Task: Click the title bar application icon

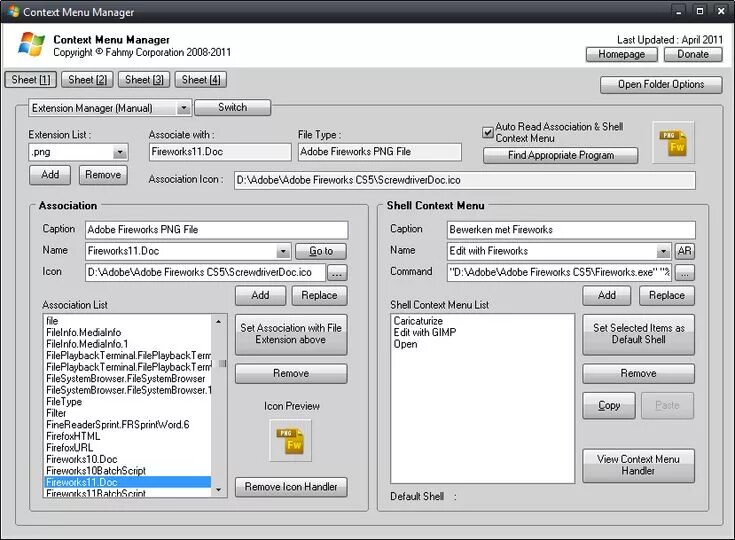Action: click(x=13, y=11)
